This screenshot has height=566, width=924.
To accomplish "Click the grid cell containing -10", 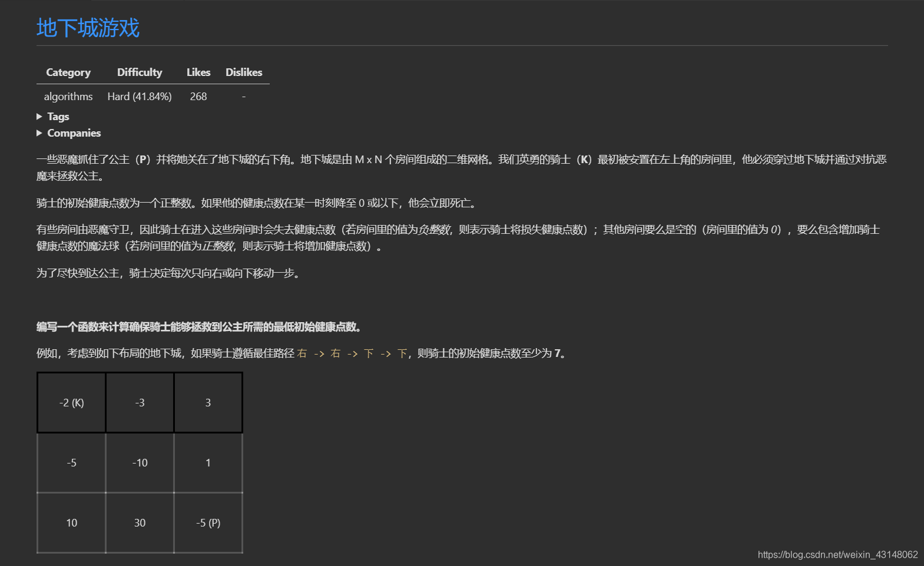I will click(x=140, y=463).
